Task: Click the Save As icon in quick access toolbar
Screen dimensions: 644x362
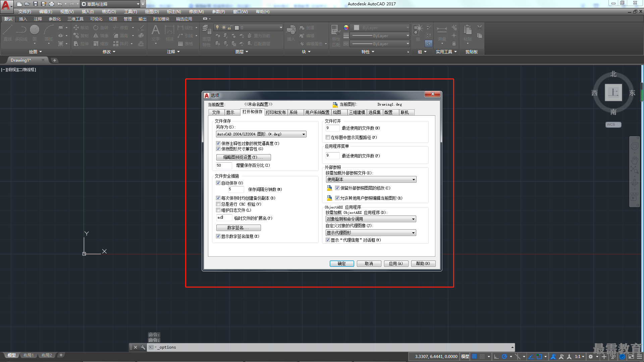Action: click(44, 4)
